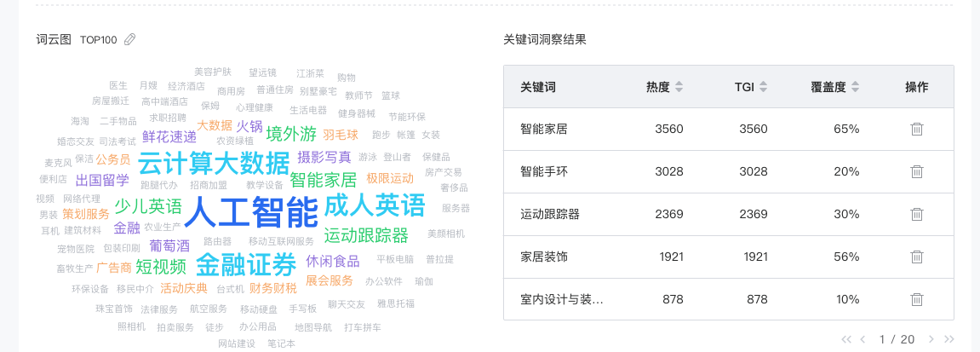Sort table by 热度 column

click(x=679, y=87)
